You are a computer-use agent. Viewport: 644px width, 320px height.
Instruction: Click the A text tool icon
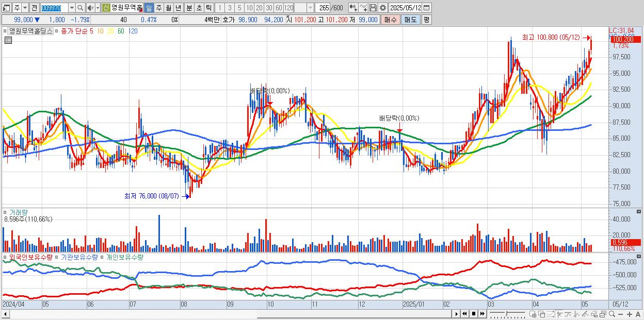pyautogui.click(x=638, y=314)
